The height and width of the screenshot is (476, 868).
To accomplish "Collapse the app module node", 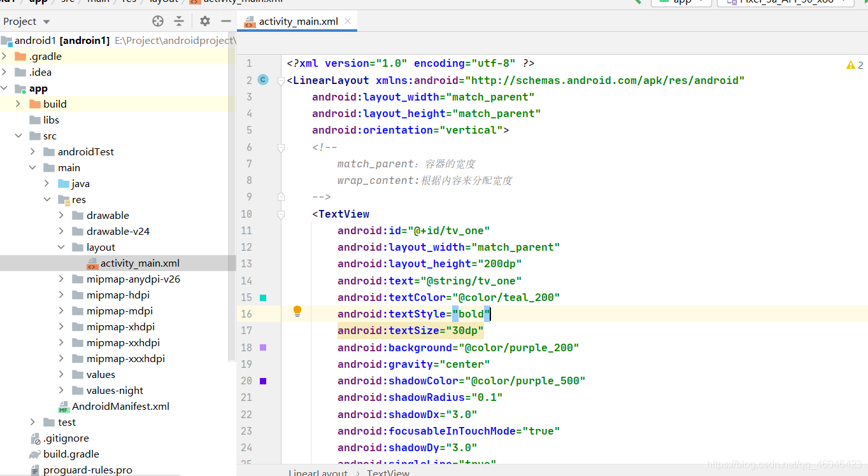I will pyautogui.click(x=5, y=88).
